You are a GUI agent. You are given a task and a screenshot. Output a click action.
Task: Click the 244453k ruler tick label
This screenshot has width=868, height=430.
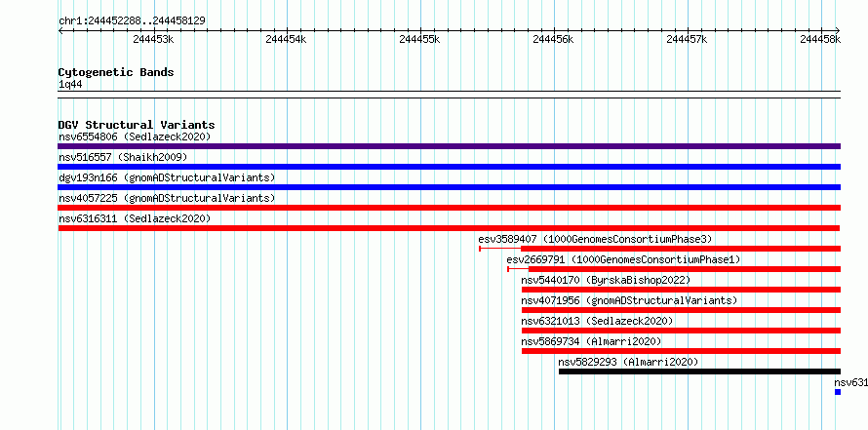(153, 39)
